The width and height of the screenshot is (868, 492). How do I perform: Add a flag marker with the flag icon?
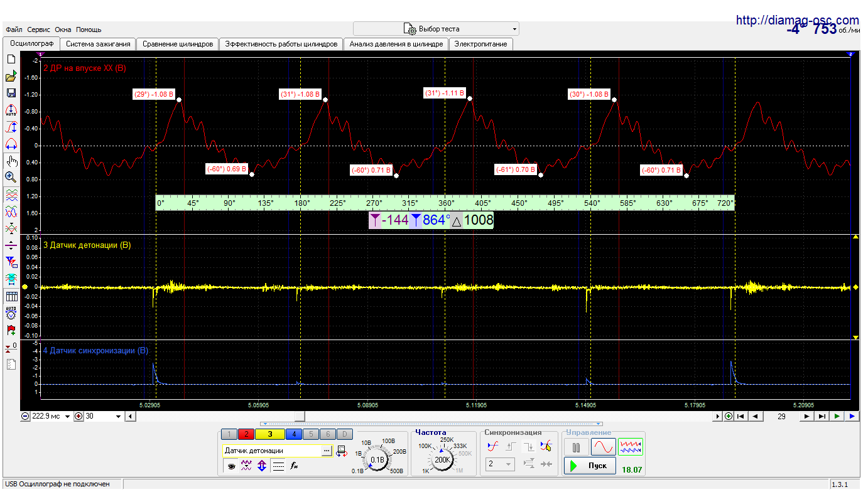click(11, 329)
